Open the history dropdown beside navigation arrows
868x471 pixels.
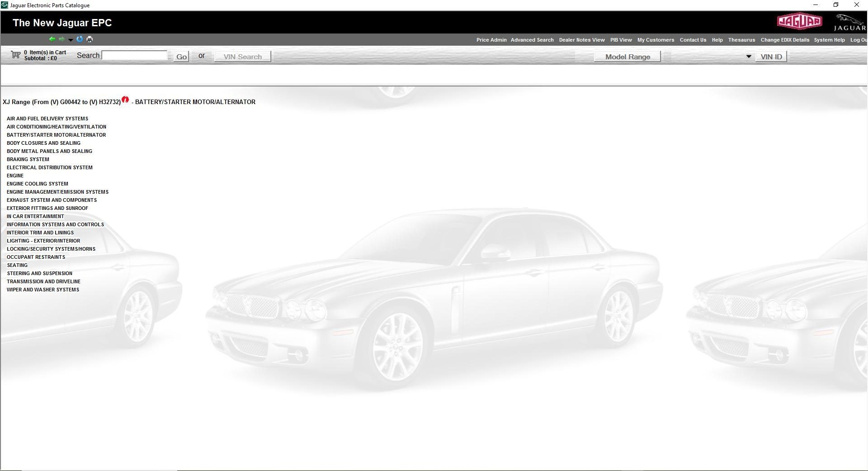[71, 40]
